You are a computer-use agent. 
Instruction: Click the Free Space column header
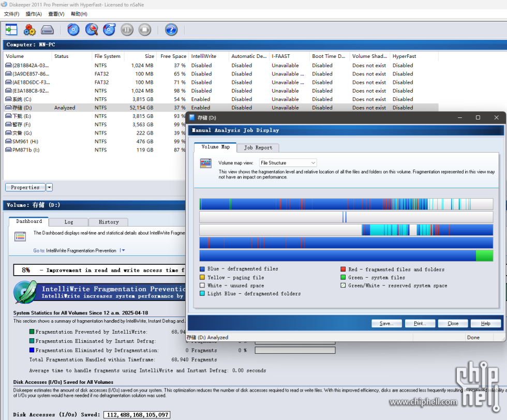[172, 56]
